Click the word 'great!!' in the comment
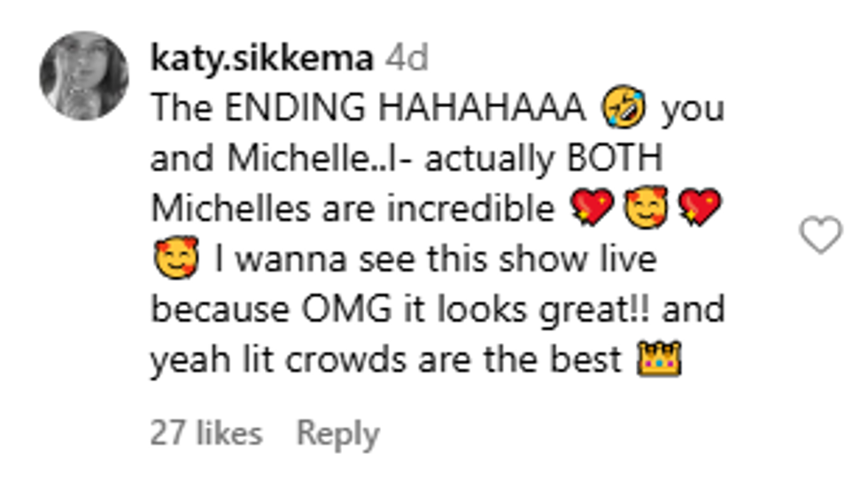Viewport: 868px width, 492px height. coord(595,310)
